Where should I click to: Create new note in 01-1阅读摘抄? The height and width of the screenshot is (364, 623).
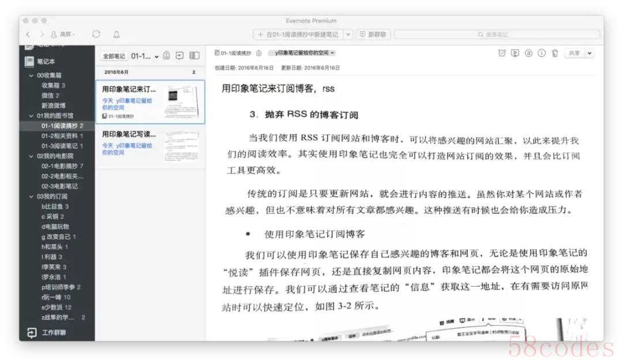298,35
